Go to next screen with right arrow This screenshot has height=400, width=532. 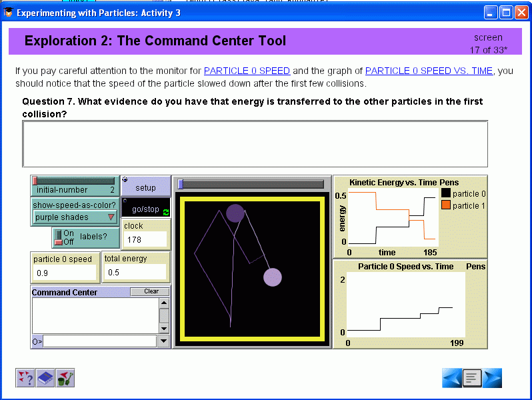click(492, 378)
